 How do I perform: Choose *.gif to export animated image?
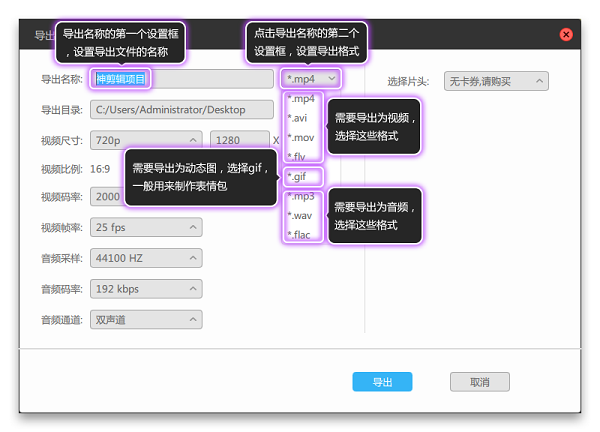302,177
